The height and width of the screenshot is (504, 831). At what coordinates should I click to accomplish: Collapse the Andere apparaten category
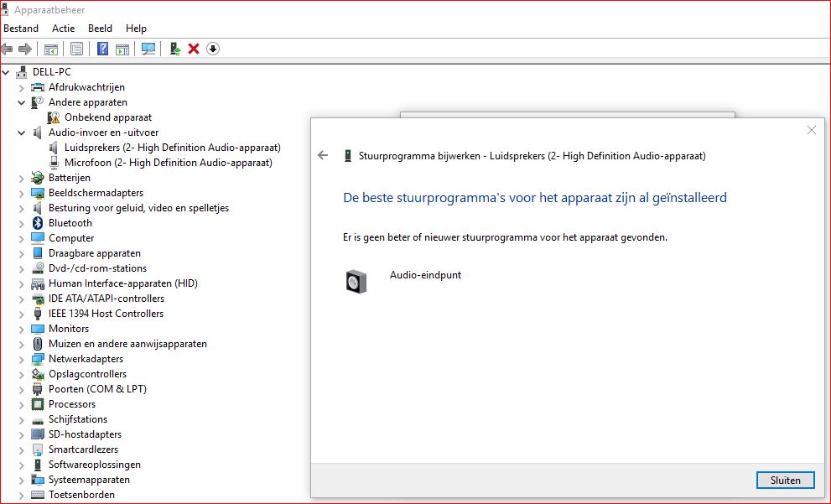(21, 102)
